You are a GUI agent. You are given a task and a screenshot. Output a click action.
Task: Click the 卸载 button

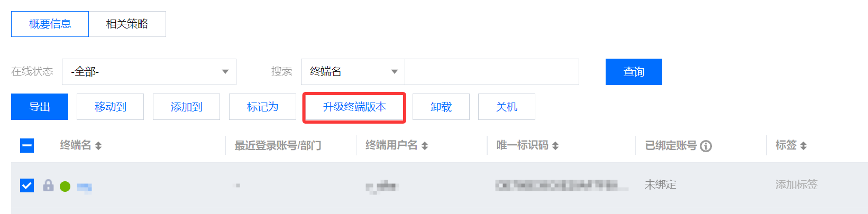[441, 107]
